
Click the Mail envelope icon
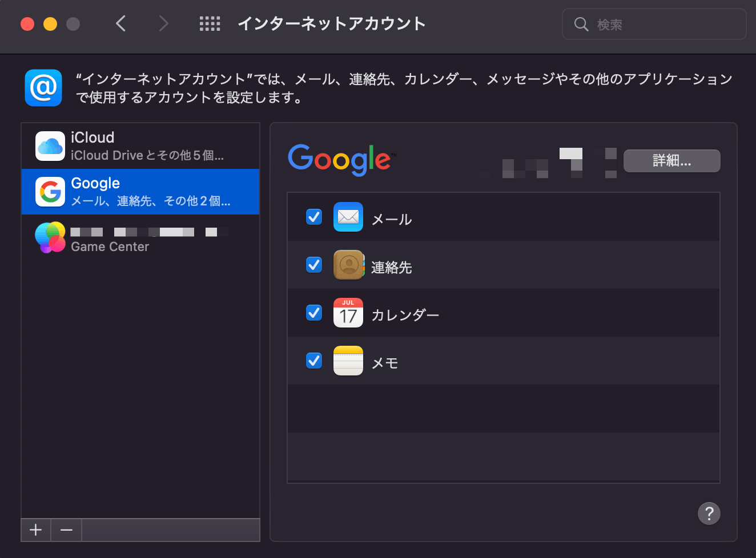click(348, 217)
